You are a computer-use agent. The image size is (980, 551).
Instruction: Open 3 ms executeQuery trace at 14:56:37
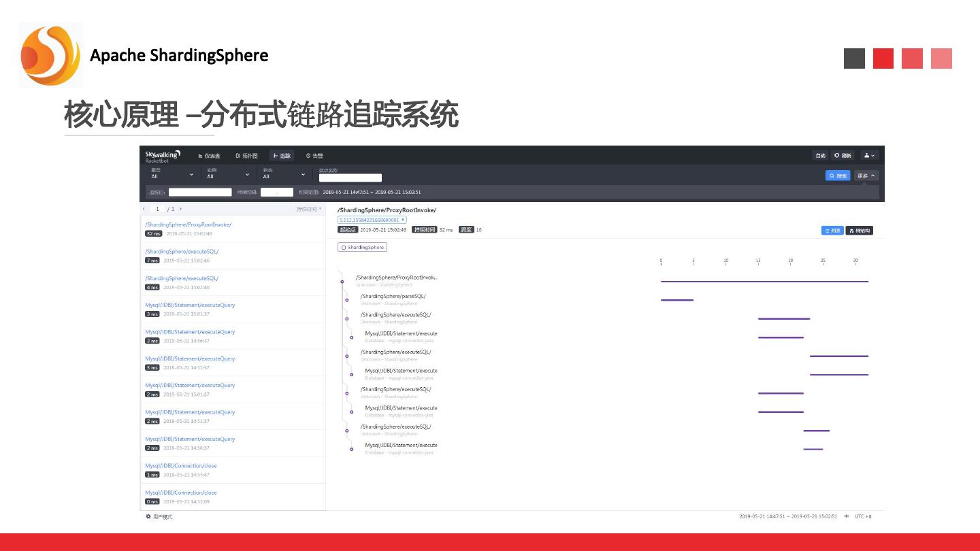coord(233,336)
